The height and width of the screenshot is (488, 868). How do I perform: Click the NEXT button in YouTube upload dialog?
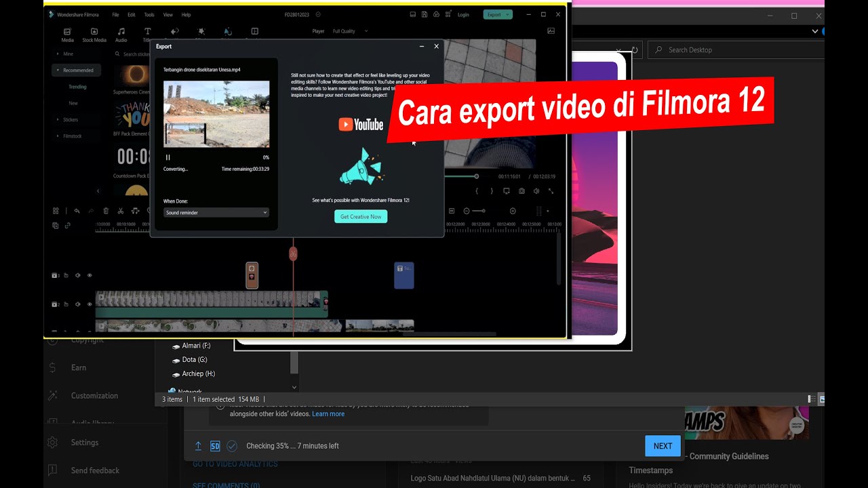[663, 446]
